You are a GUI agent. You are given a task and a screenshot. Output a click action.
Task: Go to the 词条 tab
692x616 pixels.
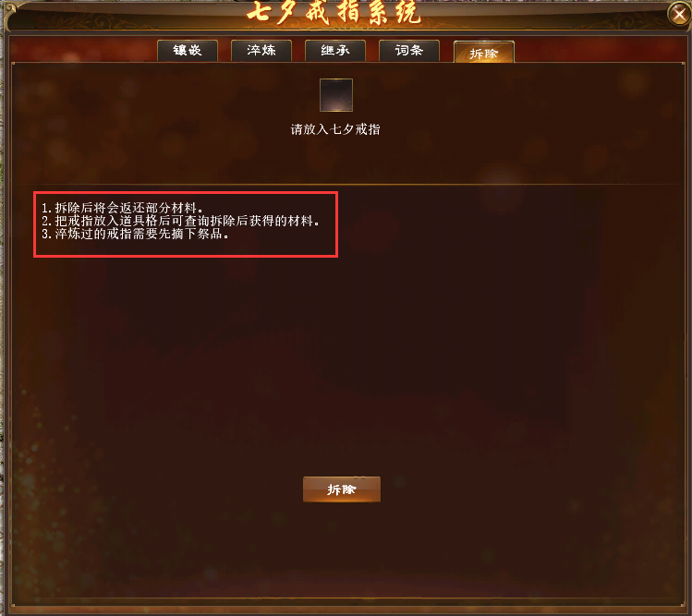coord(409,50)
